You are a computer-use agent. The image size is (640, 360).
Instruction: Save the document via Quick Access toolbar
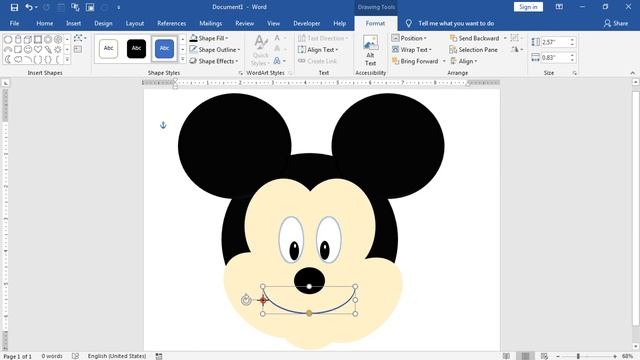[14, 7]
